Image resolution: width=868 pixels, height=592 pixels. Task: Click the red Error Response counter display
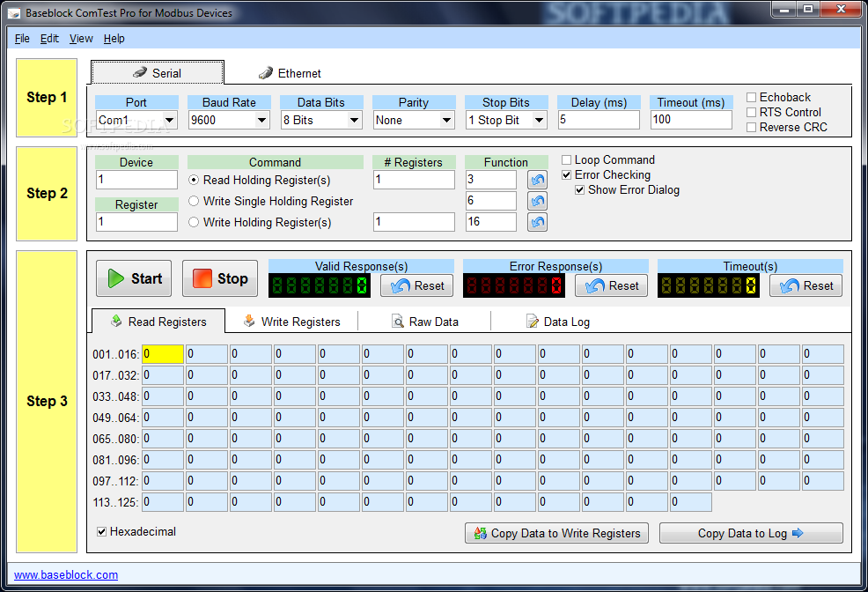pyautogui.click(x=514, y=285)
